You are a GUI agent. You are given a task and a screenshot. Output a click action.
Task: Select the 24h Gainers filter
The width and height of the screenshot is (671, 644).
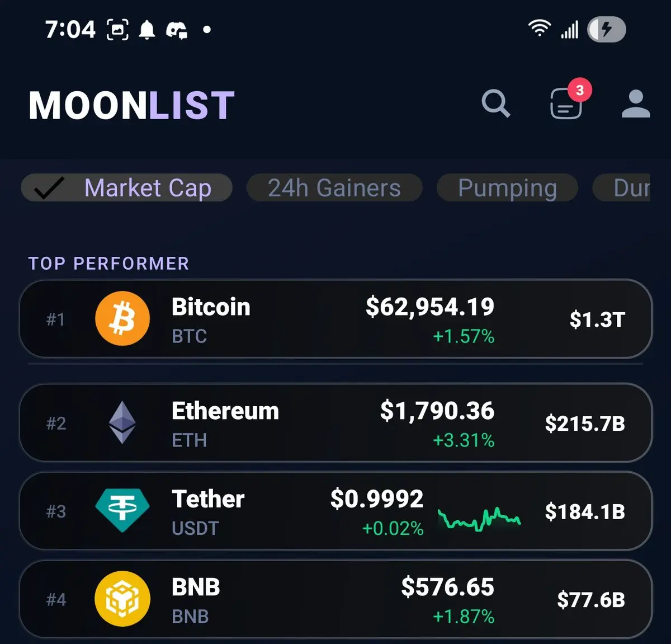pyautogui.click(x=334, y=187)
